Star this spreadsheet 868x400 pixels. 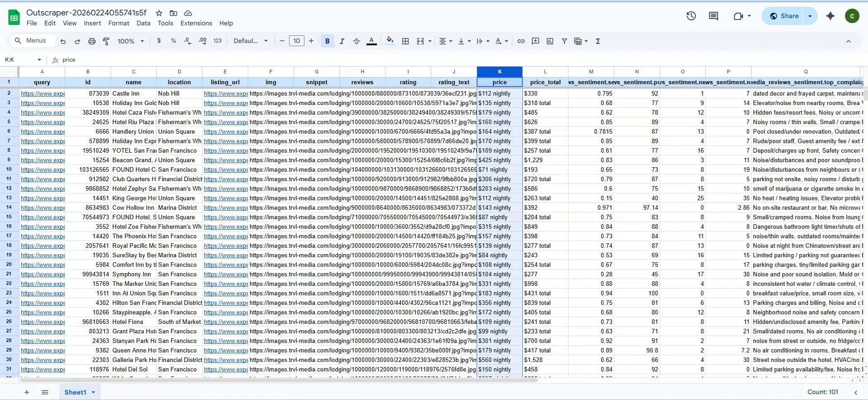[159, 13]
